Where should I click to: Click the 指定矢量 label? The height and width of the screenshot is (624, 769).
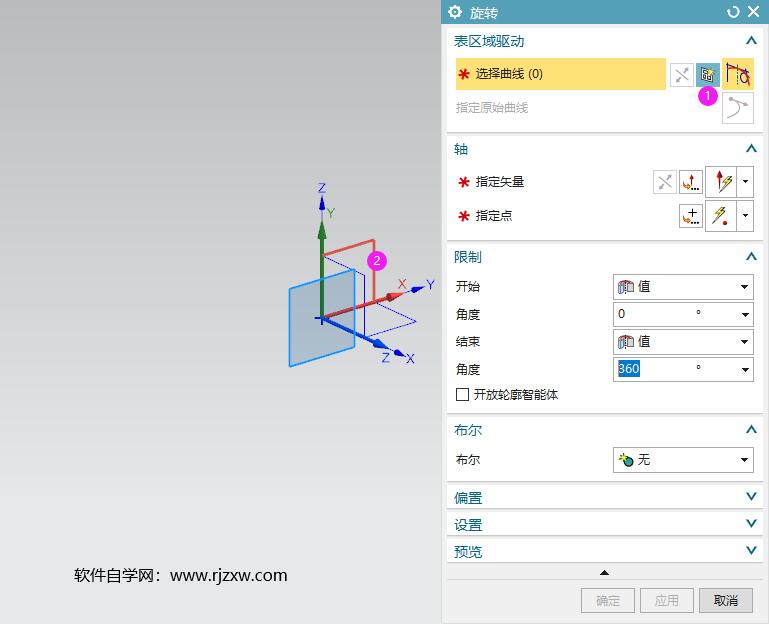coord(500,182)
